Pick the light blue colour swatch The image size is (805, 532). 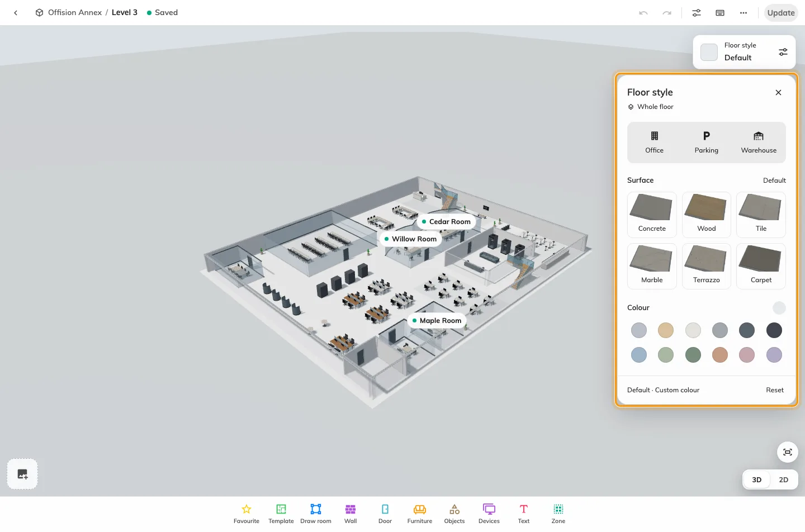pos(639,355)
